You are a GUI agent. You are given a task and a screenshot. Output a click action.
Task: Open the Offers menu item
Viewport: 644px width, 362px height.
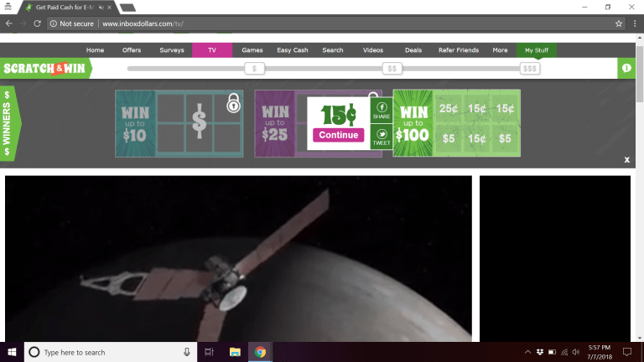tap(132, 50)
